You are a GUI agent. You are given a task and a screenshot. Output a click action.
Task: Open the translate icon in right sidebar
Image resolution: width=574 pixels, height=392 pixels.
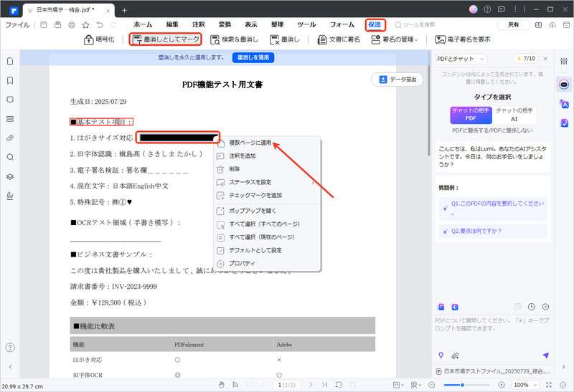coord(564,104)
